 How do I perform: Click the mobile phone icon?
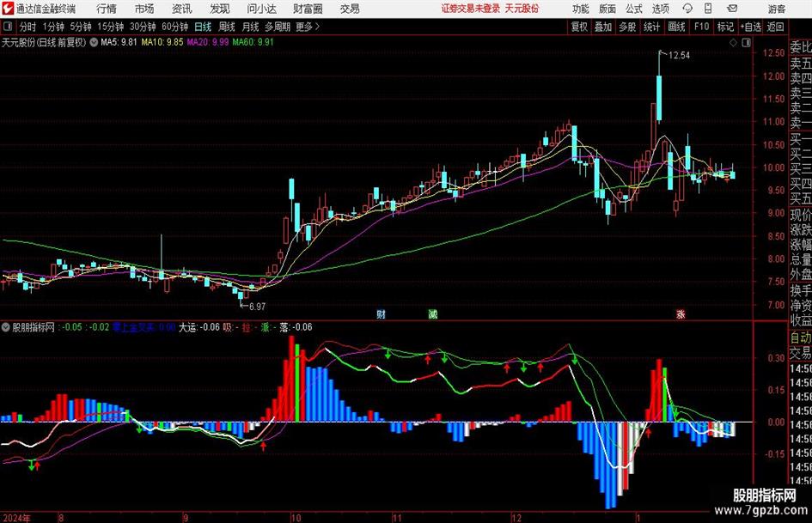708,9
